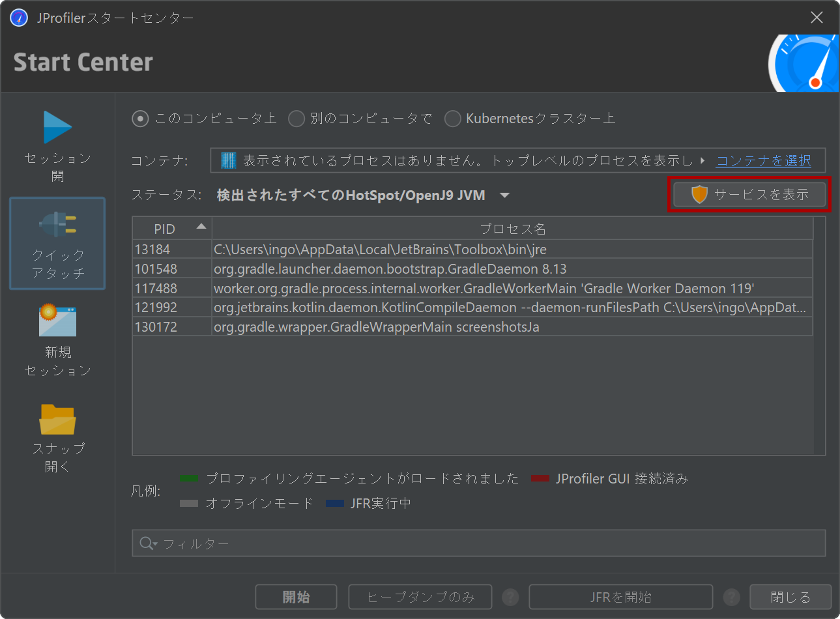Select 別のコンピュータで radio button
840x619 pixels.
(297, 119)
